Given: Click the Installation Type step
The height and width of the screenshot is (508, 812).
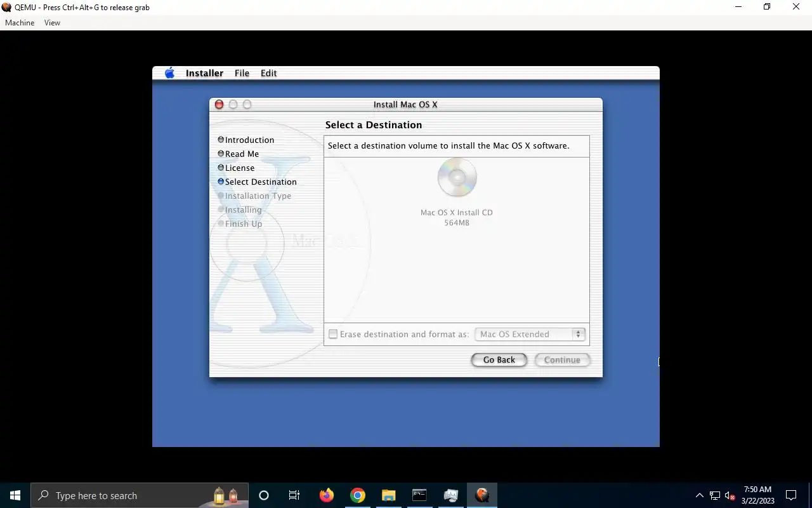Looking at the screenshot, I should coord(254,196).
